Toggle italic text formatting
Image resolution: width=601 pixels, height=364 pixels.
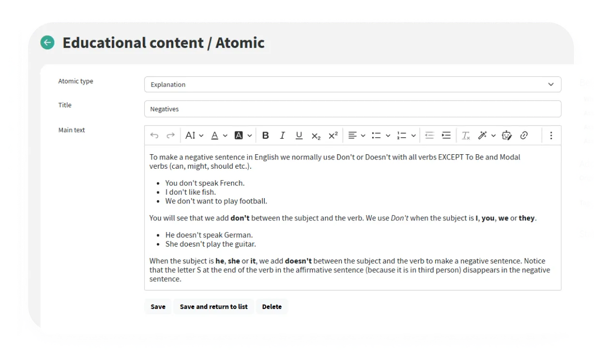(282, 135)
